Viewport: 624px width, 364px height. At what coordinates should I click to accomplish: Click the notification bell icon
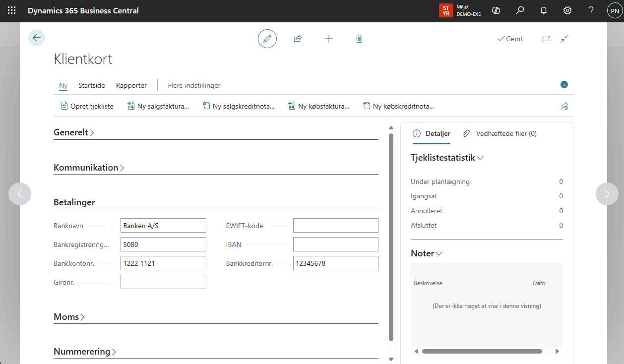544,10
